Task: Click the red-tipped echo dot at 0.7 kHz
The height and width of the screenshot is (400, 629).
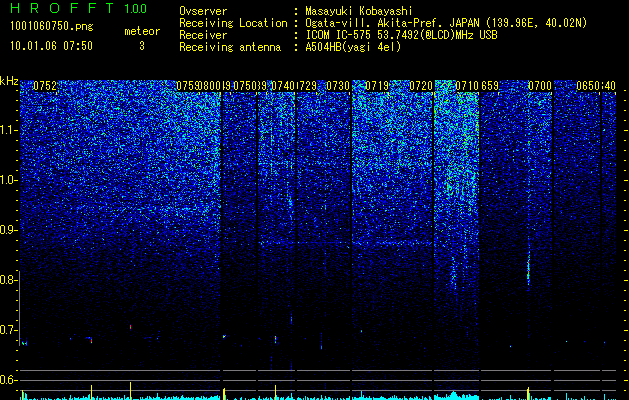Action: coord(131,327)
